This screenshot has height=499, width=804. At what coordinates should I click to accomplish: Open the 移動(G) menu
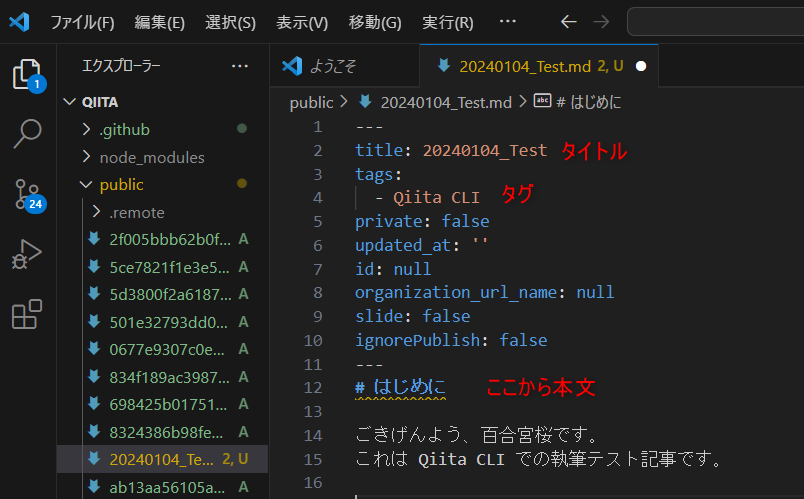pos(375,23)
